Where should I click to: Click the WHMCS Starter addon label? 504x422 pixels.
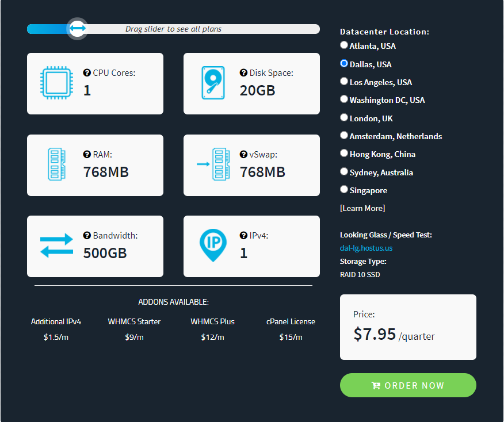coord(134,321)
